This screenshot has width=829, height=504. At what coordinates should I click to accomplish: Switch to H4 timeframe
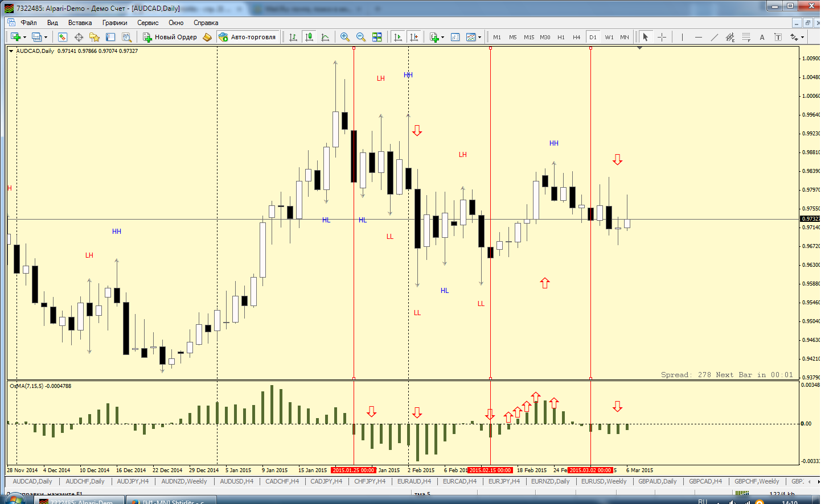[x=577, y=37]
